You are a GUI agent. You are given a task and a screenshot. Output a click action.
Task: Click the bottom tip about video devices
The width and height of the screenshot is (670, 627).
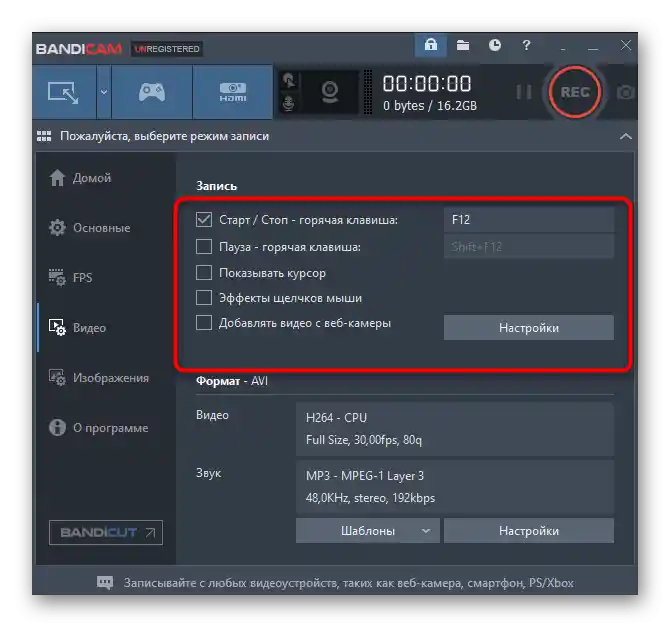348,583
